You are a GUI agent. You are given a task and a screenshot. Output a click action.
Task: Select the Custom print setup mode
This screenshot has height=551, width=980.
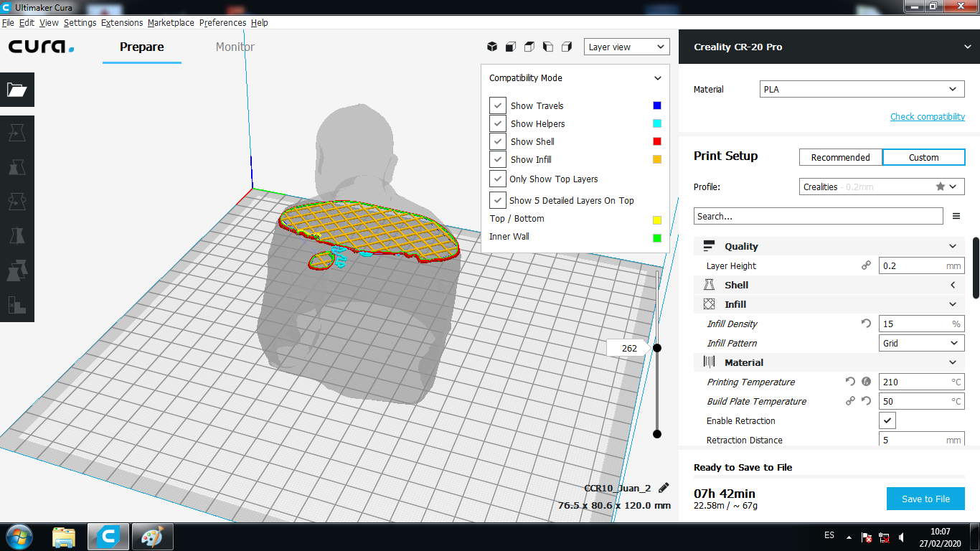924,157
